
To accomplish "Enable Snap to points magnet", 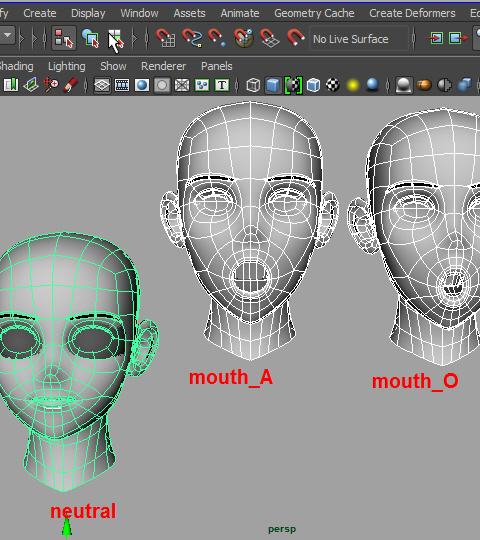I will point(217,38).
